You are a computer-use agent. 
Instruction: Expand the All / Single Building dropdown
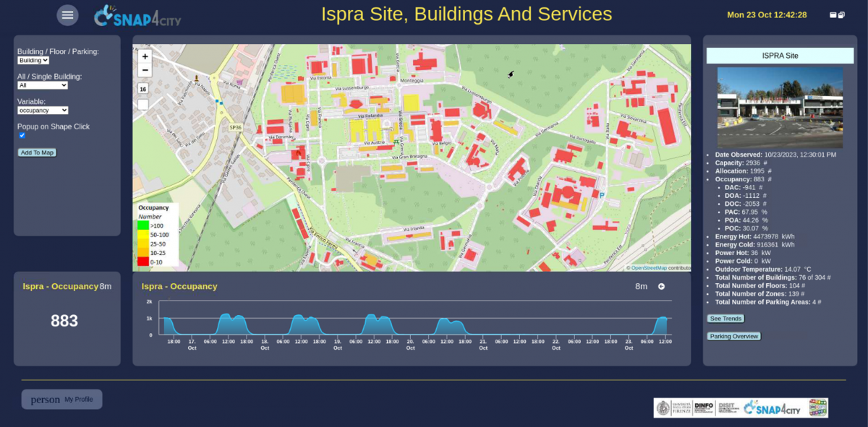[x=43, y=85]
